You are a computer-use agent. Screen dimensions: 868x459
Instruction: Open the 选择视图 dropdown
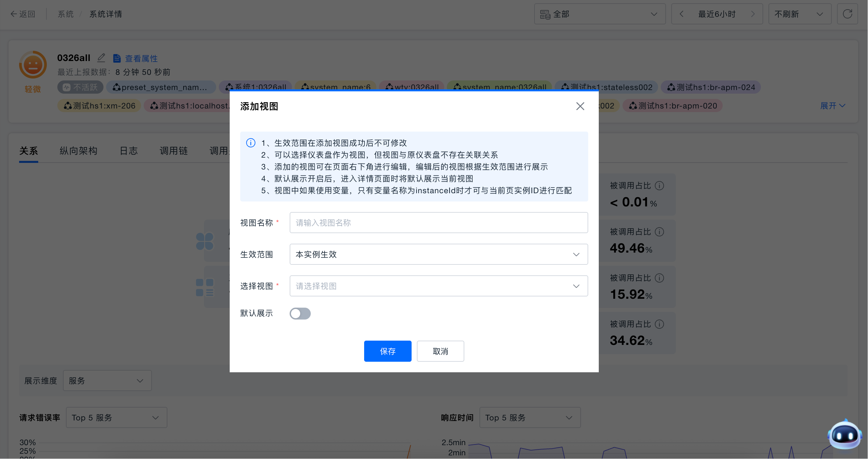point(439,286)
